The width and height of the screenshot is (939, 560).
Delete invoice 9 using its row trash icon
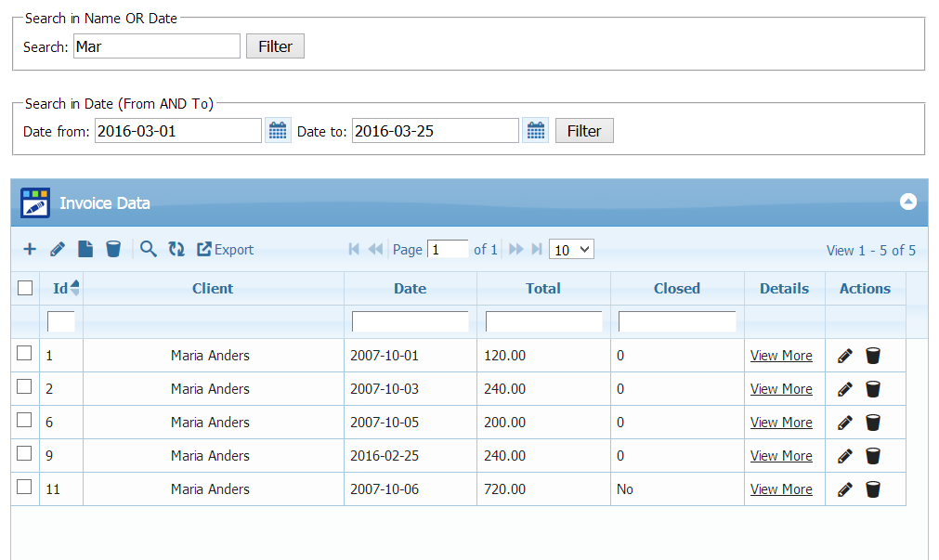(x=873, y=456)
